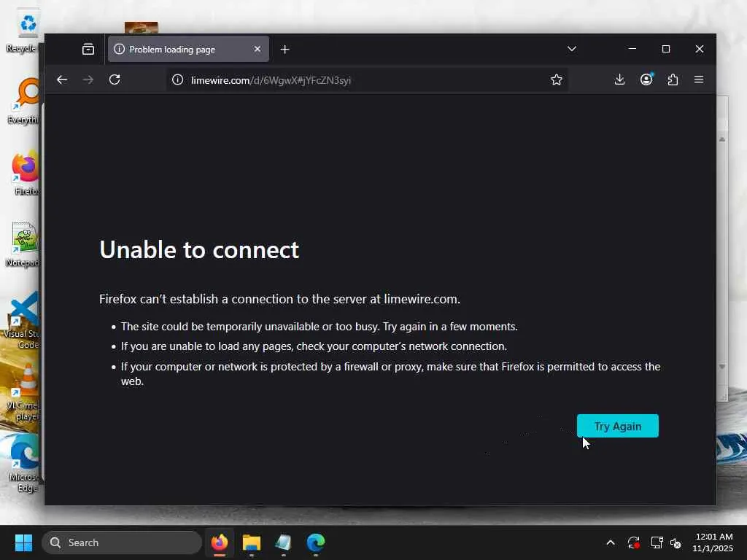Viewport: 747px width, 560px height.
Task: Reload the current page
Action: [x=115, y=79]
